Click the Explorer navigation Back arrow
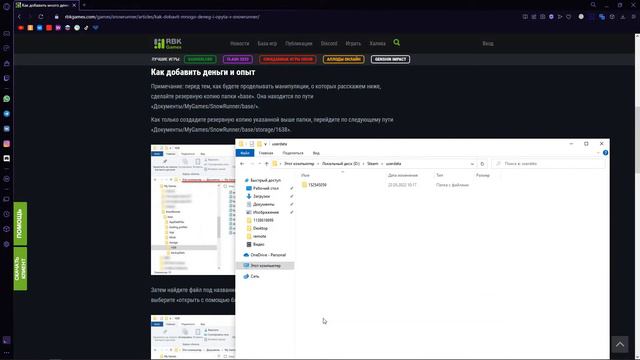The image size is (640, 360). point(242,164)
